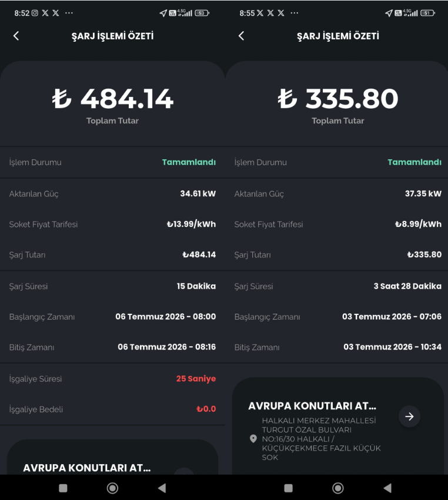Image resolution: width=448 pixels, height=500 pixels.
Task: Tap location arrow icon in right status bar
Action: pyautogui.click(x=389, y=13)
